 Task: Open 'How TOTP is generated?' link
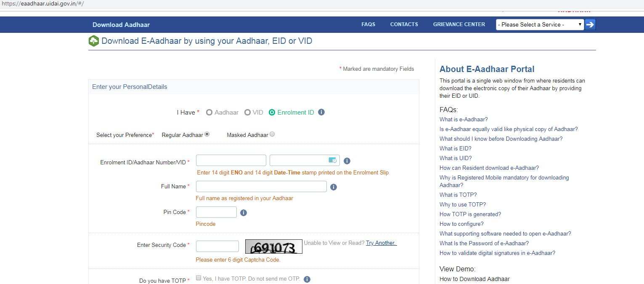point(470,214)
